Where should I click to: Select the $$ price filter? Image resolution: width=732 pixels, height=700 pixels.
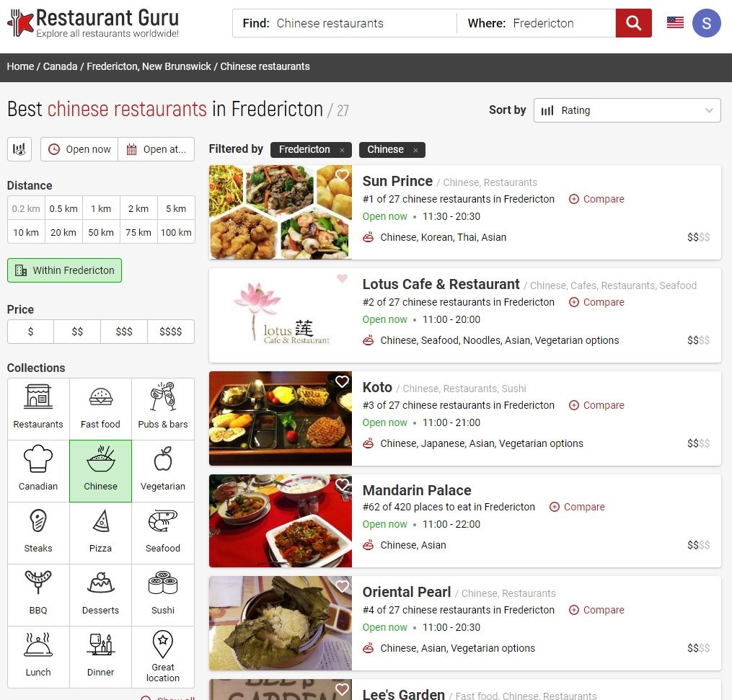(x=77, y=332)
